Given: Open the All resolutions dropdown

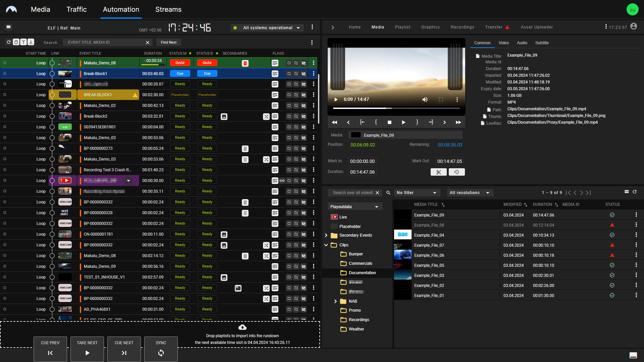Looking at the screenshot, I should pos(470,193).
